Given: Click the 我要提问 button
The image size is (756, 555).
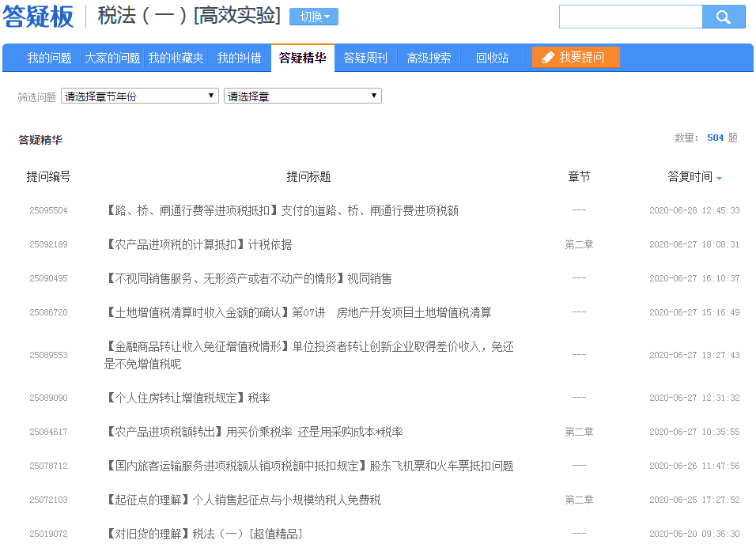Looking at the screenshot, I should (575, 57).
